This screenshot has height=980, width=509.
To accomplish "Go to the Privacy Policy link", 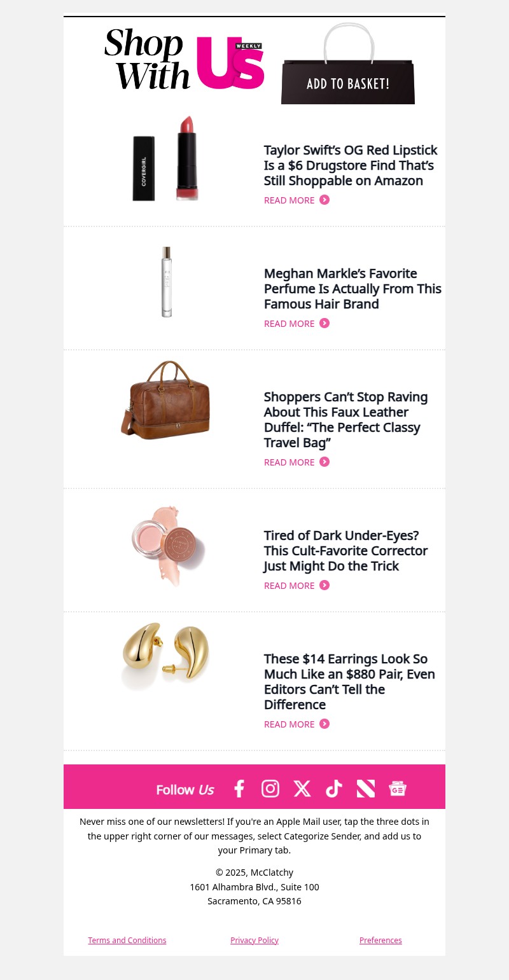I will point(254,941).
